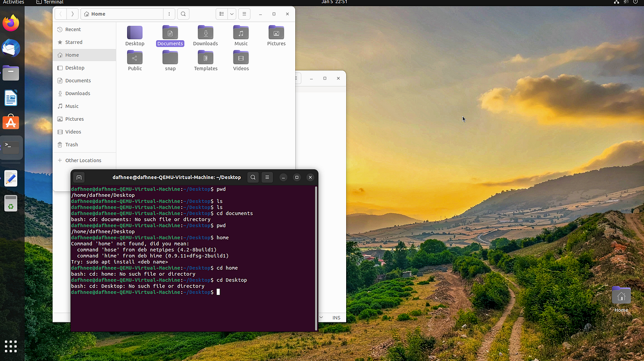
Task: Open the LibreOffice Writer dock icon
Action: pos(11,98)
